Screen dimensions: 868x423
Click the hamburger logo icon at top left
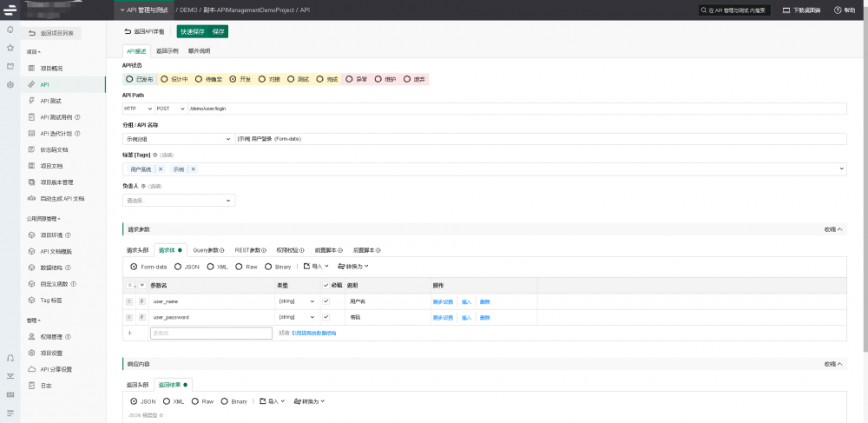10,10
